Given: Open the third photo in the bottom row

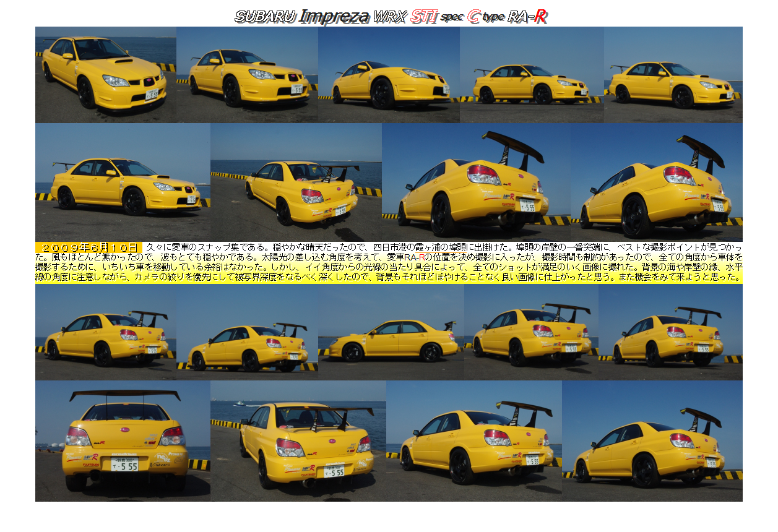Looking at the screenshot, I should [473, 440].
